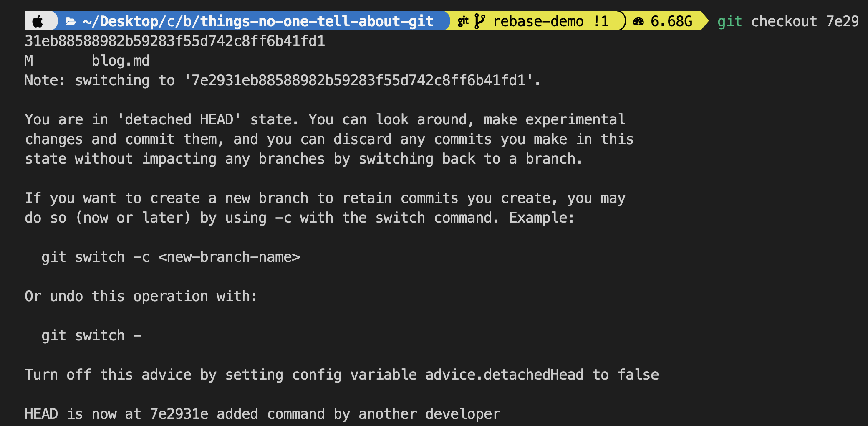Click advice.detachedHead config variable text
The image size is (868, 426).
point(505,375)
